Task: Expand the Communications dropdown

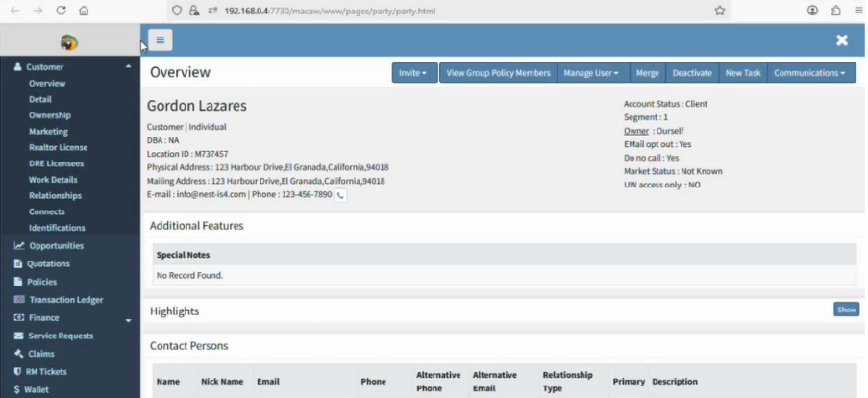Action: (809, 73)
